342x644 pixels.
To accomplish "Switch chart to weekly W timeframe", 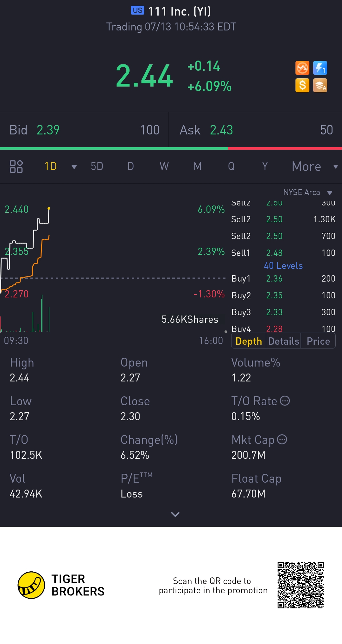I will tap(164, 166).
